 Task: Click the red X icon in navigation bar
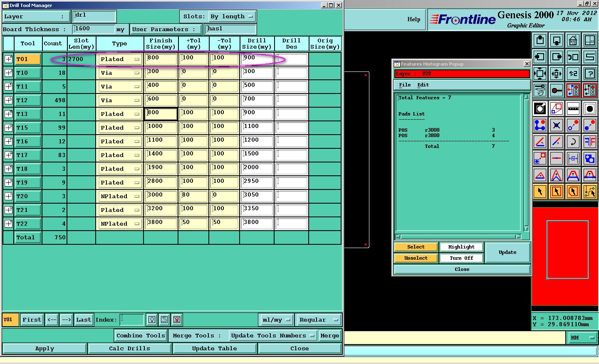click(177, 320)
